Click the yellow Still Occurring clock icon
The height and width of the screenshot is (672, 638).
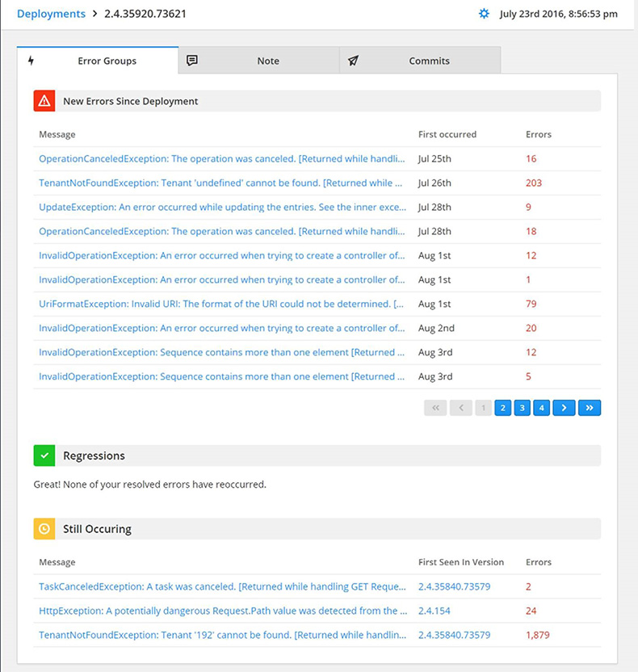44,529
